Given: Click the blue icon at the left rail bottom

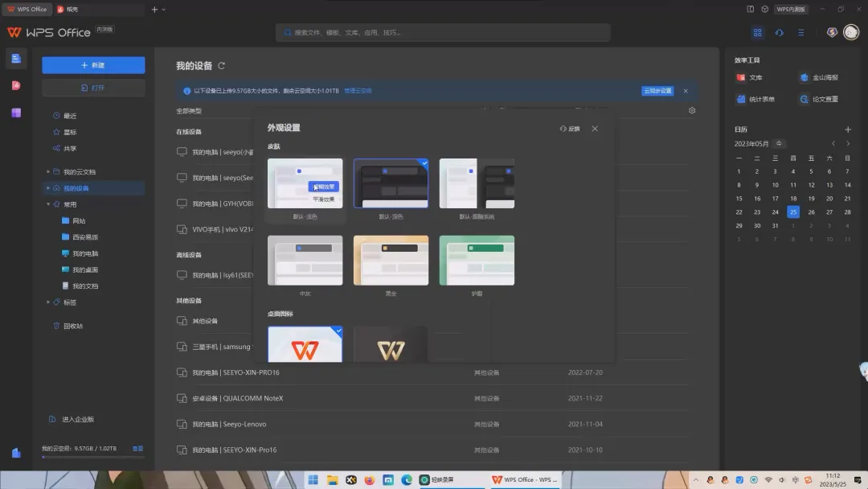Looking at the screenshot, I should [x=16, y=453].
